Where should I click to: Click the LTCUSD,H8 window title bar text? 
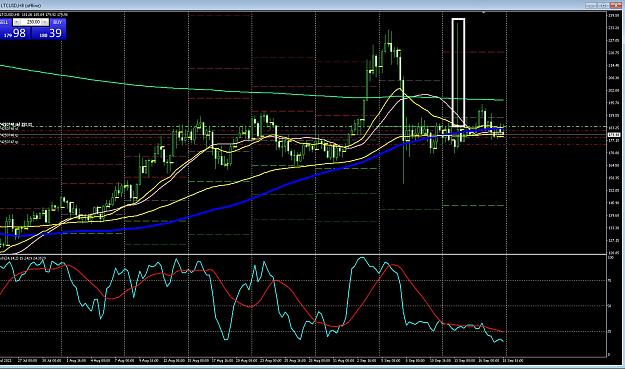pos(21,5)
